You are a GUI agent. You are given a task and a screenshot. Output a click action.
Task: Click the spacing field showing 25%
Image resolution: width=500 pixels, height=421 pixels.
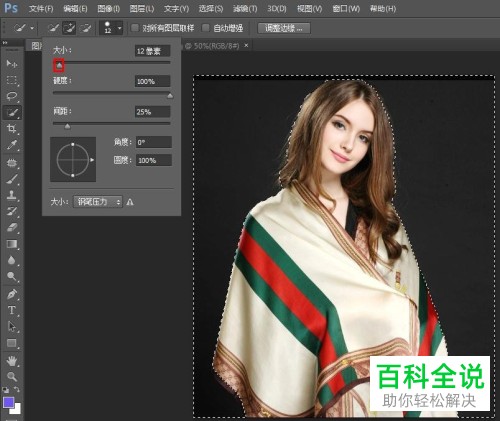153,112
